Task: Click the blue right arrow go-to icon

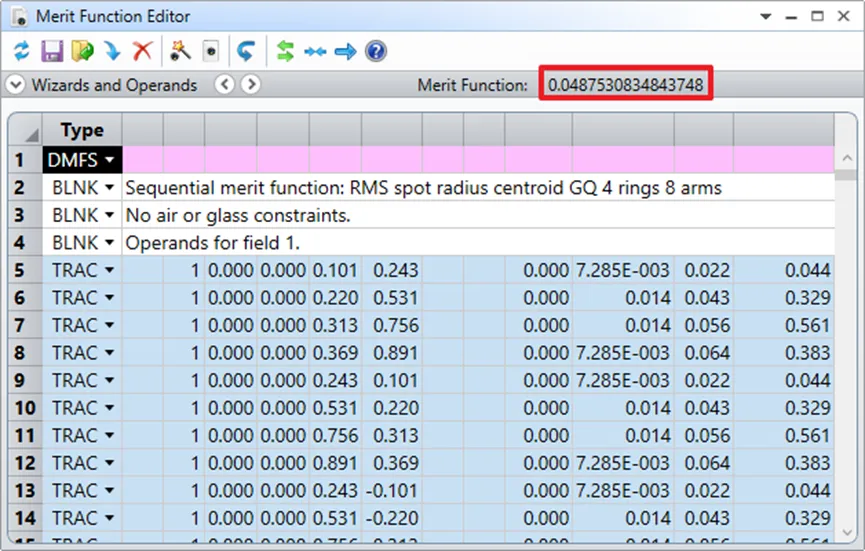Action: tap(345, 51)
